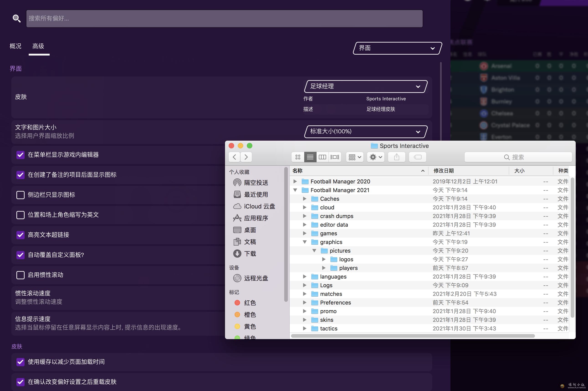The height and width of the screenshot is (391, 588).
Task: Select the Preferences folder icon
Action: tap(314, 302)
